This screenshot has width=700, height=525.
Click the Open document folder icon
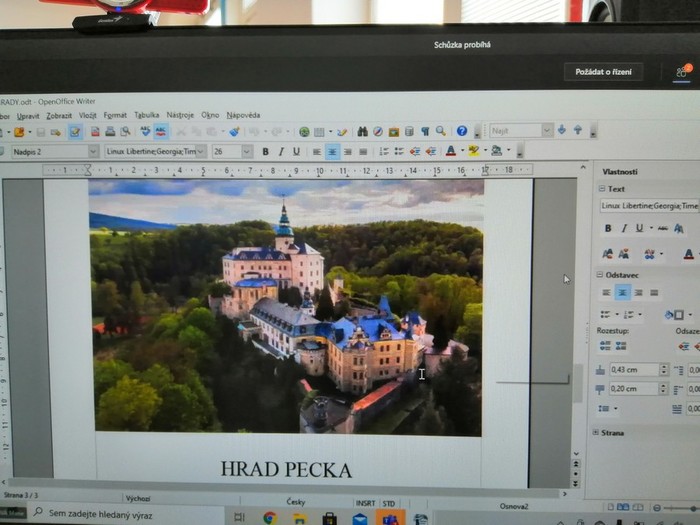tap(19, 132)
